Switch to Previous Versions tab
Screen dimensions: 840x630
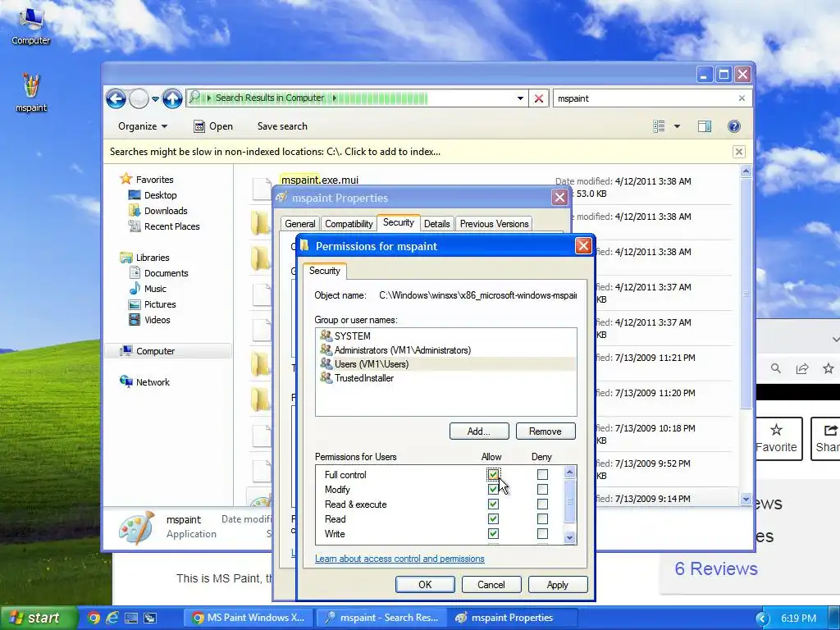(494, 224)
